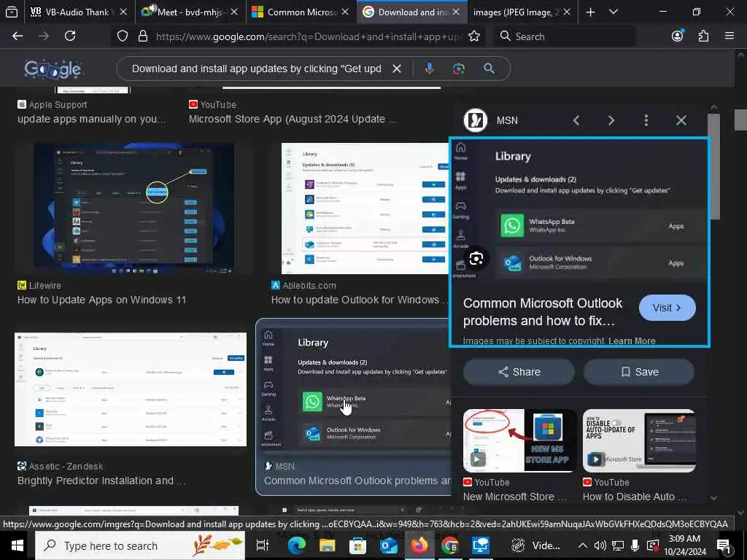The height and width of the screenshot is (560, 747).
Task: Open Microsoft Store from taskbar
Action: [x=357, y=545]
